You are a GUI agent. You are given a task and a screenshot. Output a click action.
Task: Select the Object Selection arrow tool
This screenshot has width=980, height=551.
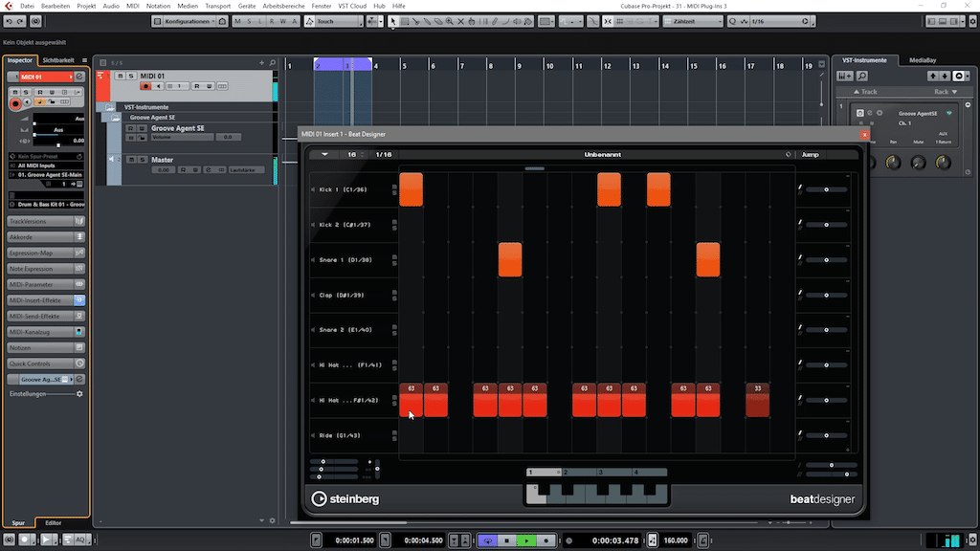click(x=393, y=21)
